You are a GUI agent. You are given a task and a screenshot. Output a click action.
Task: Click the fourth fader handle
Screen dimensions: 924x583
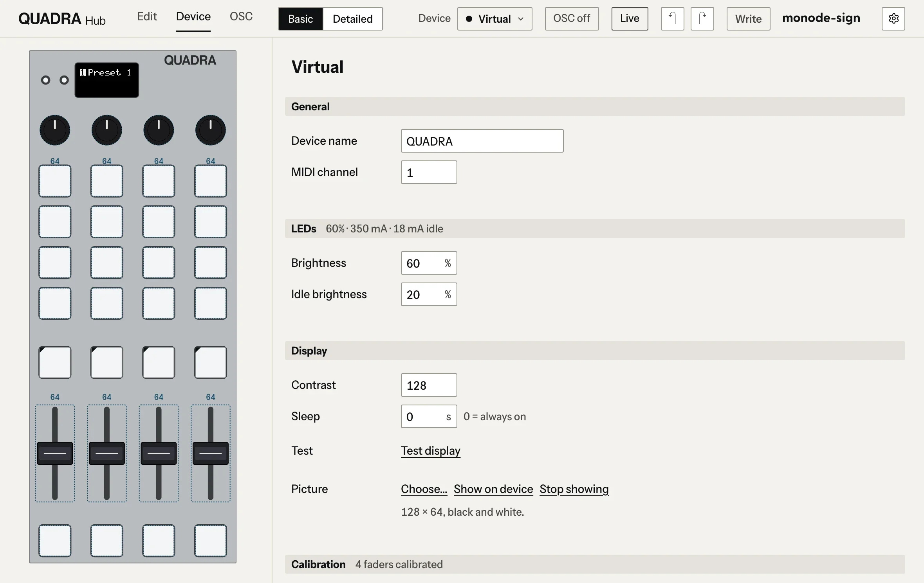(210, 453)
